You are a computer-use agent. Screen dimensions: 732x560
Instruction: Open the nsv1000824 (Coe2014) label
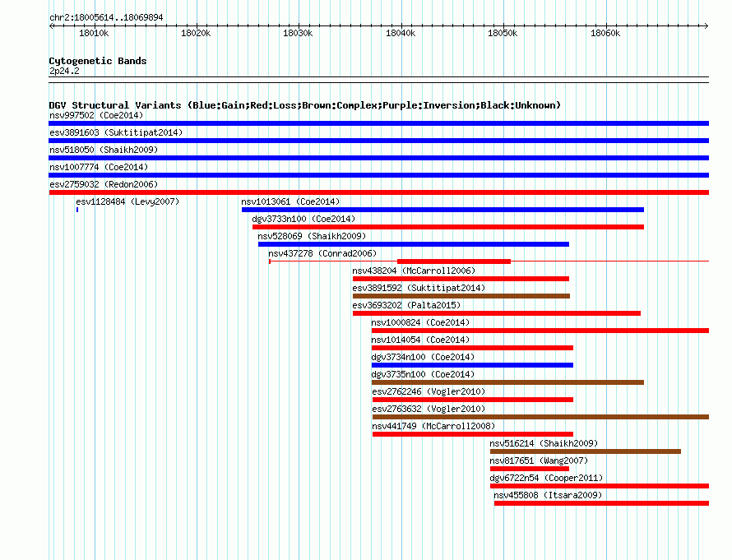[420, 322]
